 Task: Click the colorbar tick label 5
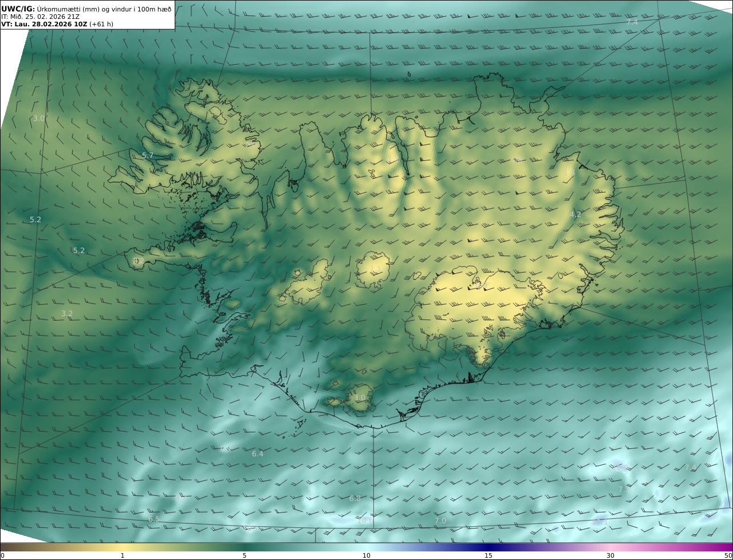(245, 555)
